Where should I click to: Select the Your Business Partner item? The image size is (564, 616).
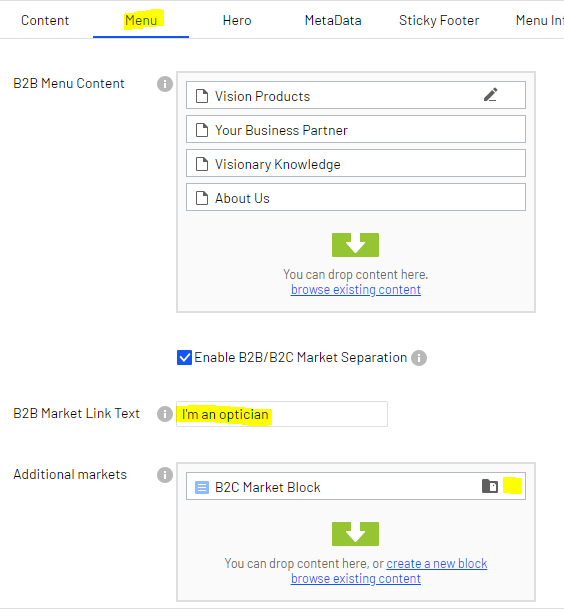[x=356, y=129]
